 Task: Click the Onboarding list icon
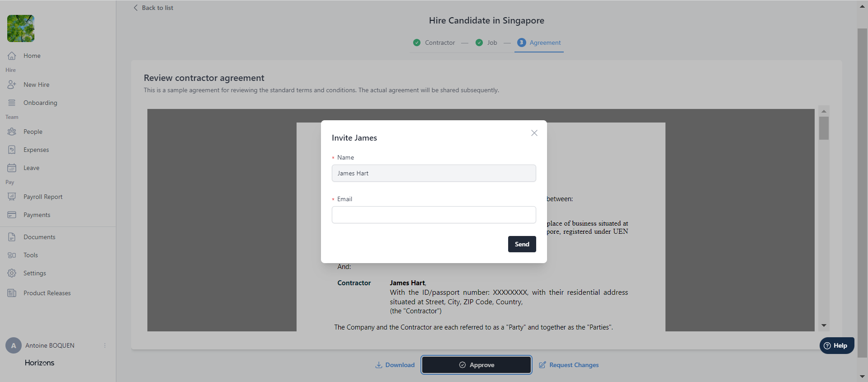coord(12,103)
